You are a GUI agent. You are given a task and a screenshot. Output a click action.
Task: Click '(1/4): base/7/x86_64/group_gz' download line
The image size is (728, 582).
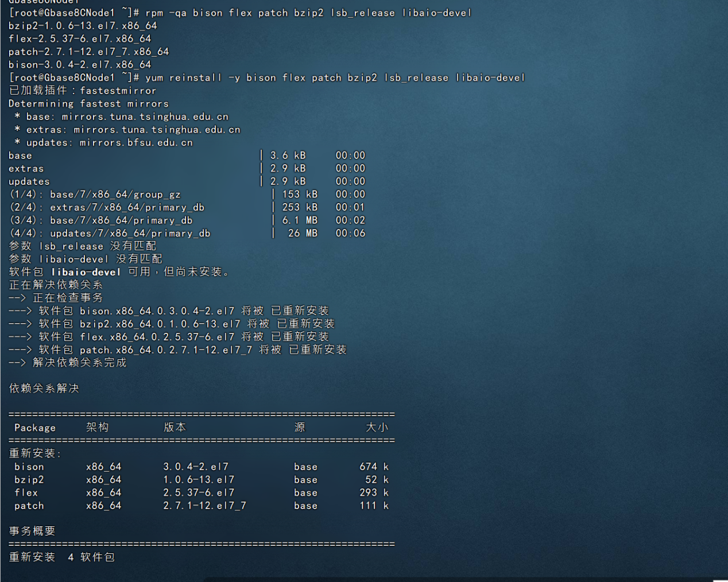click(187, 195)
